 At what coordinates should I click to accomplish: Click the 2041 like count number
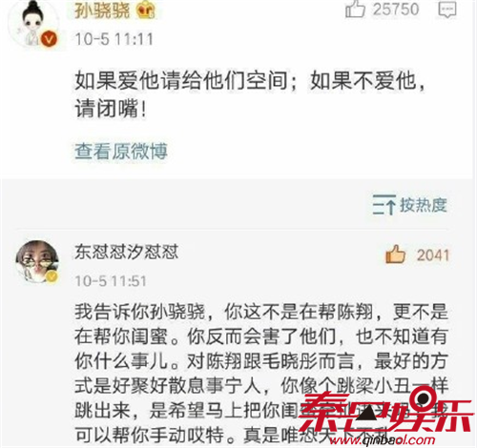[433, 255]
